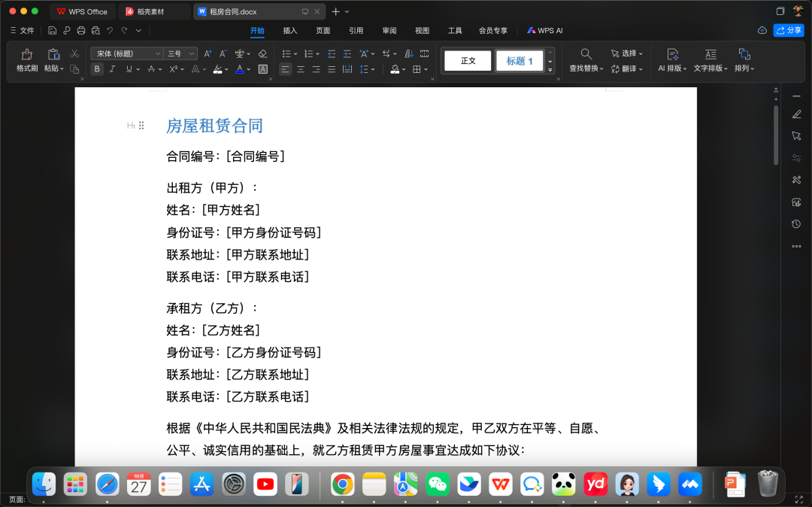812x507 pixels.
Task: Click the 查找替换 magnifier icon
Action: [586, 54]
